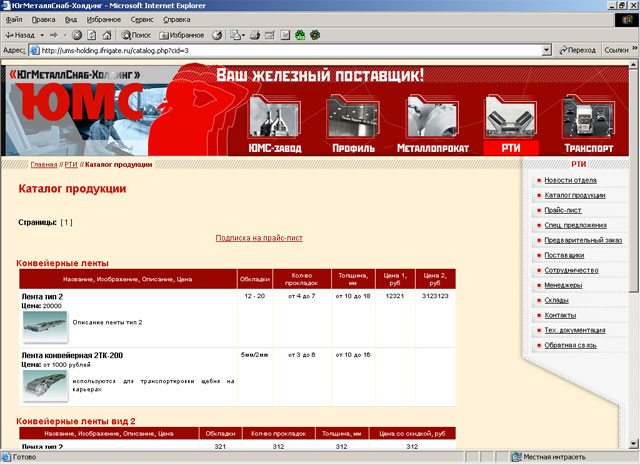
Task: Follow the Главная breadcrumb link
Action: click(x=44, y=165)
